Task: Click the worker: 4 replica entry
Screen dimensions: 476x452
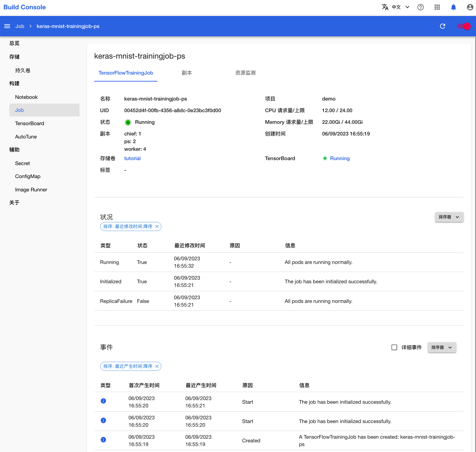Action: 135,149
